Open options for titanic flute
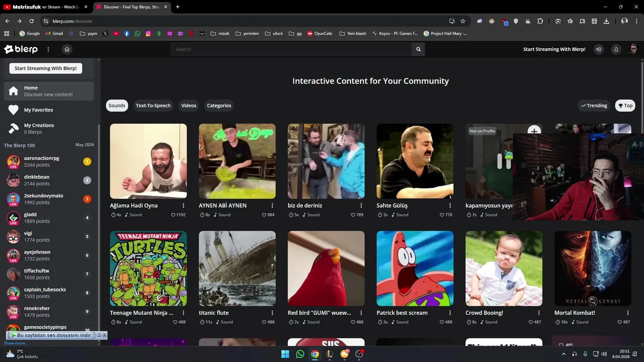Image resolution: width=644 pixels, height=362 pixels. tap(272, 313)
